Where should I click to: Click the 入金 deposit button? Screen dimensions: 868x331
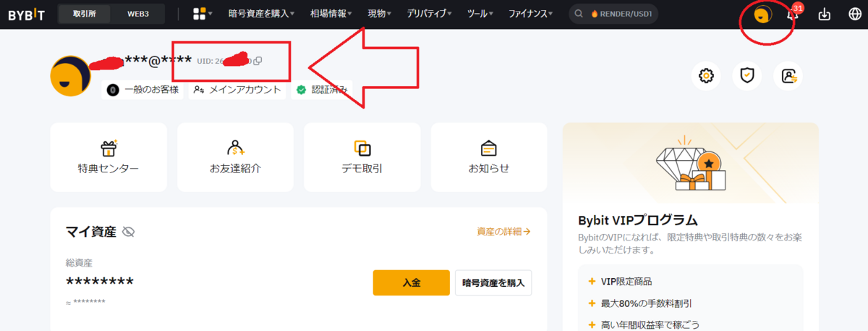(412, 282)
